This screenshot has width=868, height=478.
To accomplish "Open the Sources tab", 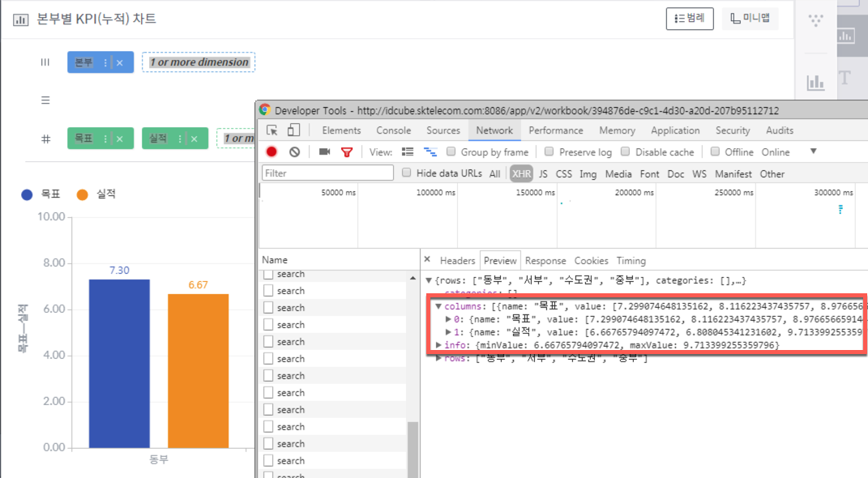I will coord(443,130).
